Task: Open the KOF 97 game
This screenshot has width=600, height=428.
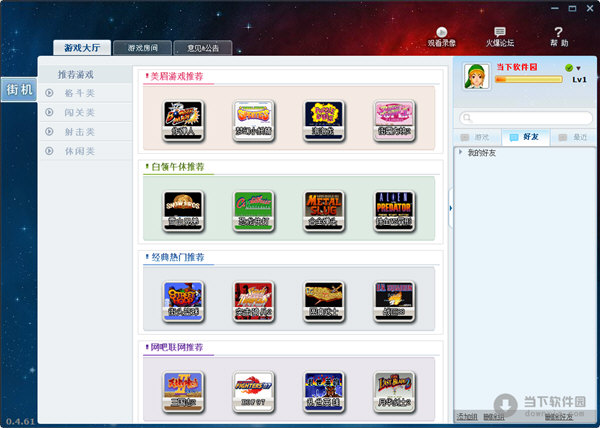Action: [x=253, y=392]
